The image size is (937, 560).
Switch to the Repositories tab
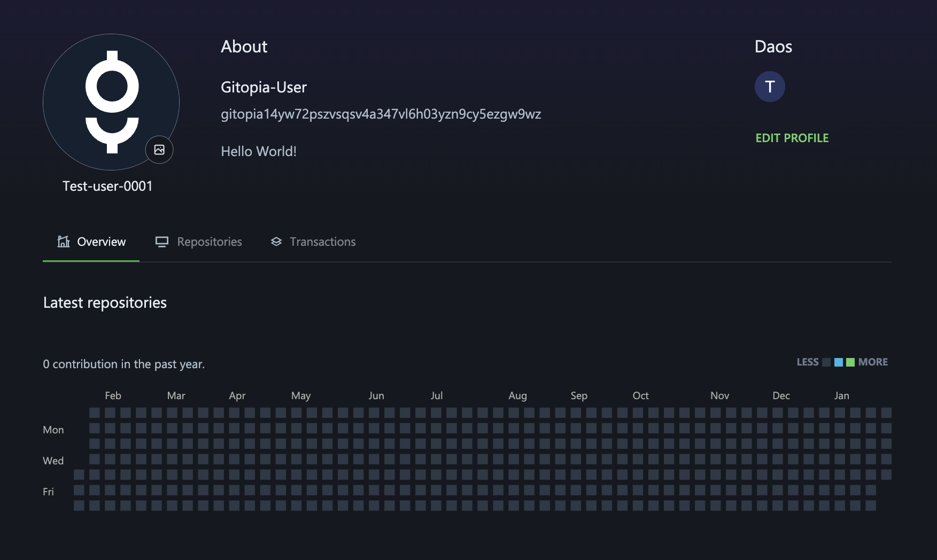pyautogui.click(x=209, y=242)
